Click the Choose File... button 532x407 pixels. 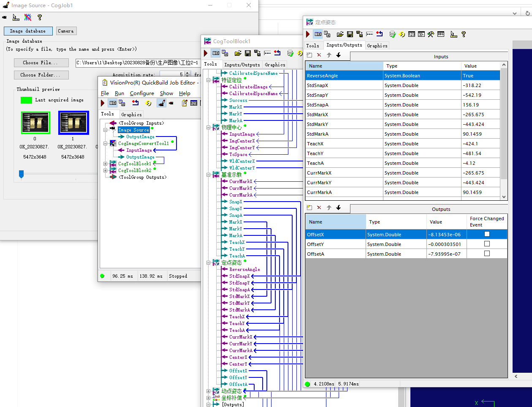pyautogui.click(x=41, y=63)
